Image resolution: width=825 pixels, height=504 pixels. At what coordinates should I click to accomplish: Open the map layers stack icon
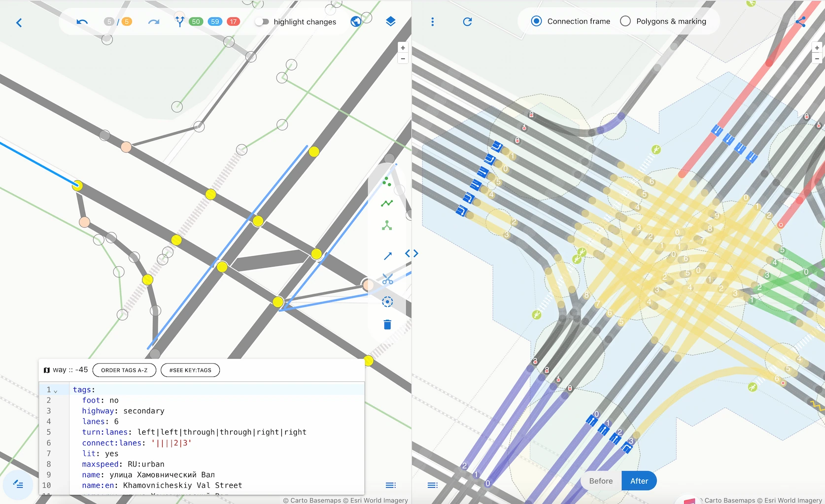coord(391,22)
